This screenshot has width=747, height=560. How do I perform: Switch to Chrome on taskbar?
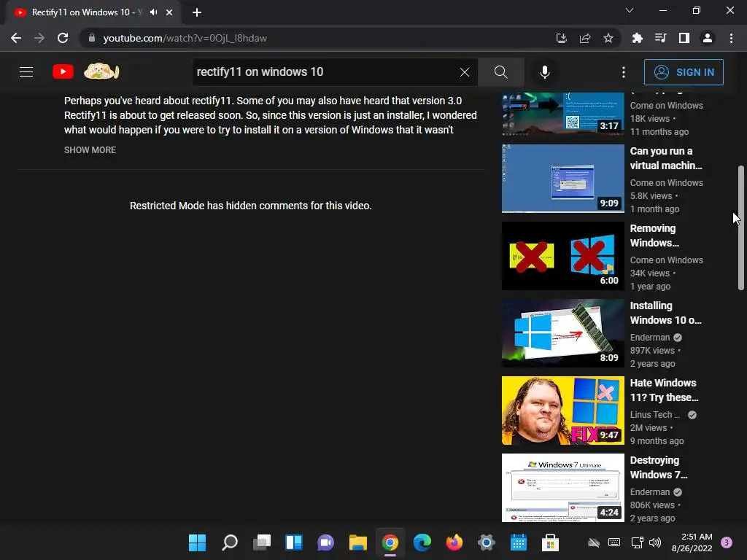tap(390, 542)
